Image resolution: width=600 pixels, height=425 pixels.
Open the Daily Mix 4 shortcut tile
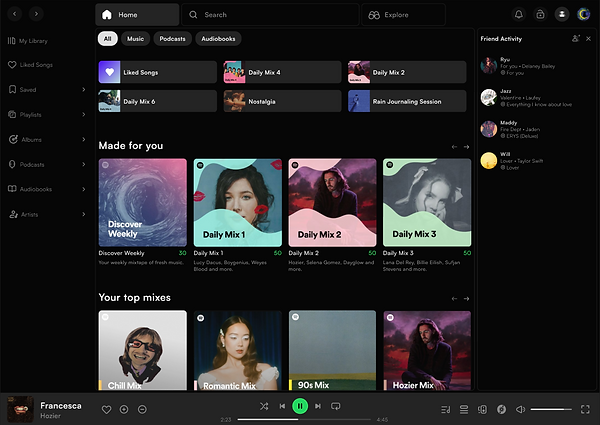pyautogui.click(x=282, y=72)
